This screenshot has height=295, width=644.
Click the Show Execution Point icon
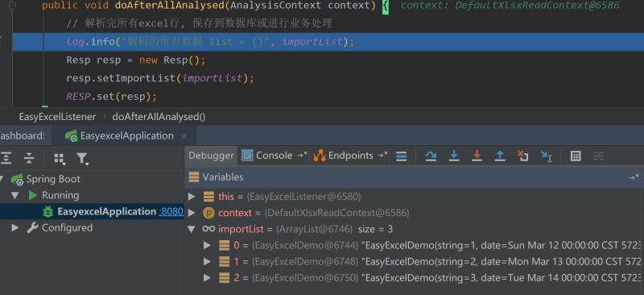(x=401, y=156)
